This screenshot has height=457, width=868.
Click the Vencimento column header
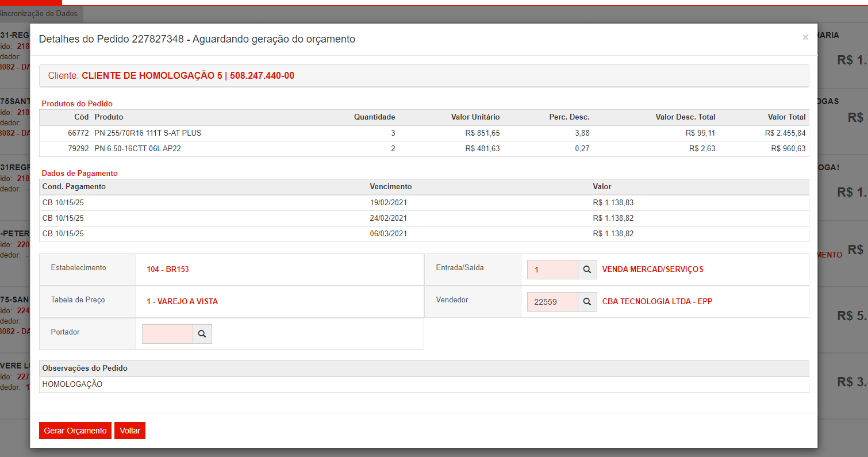391,187
